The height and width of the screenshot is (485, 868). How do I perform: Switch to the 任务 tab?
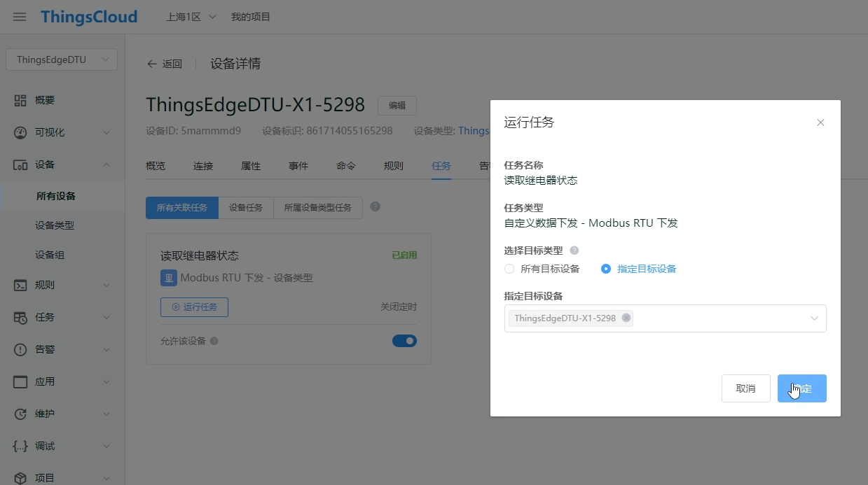(441, 166)
